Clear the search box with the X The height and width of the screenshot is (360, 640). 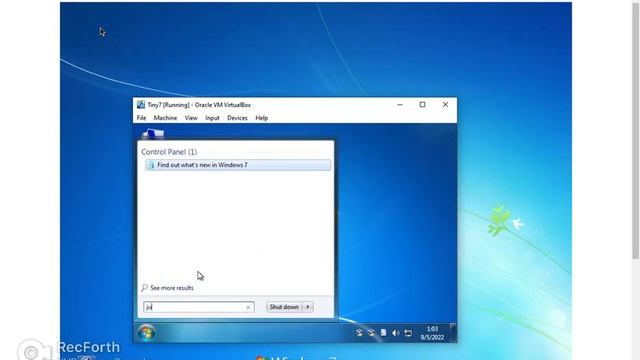[248, 307]
